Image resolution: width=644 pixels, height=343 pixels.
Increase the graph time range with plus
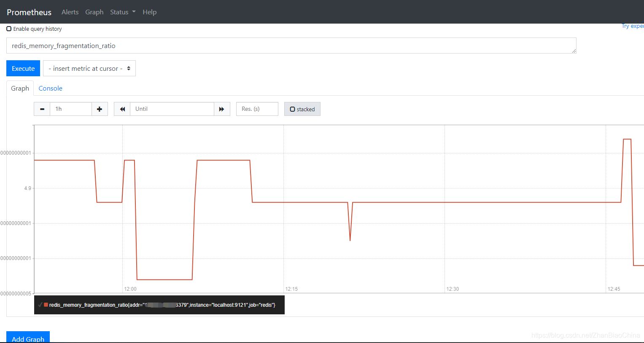point(100,109)
